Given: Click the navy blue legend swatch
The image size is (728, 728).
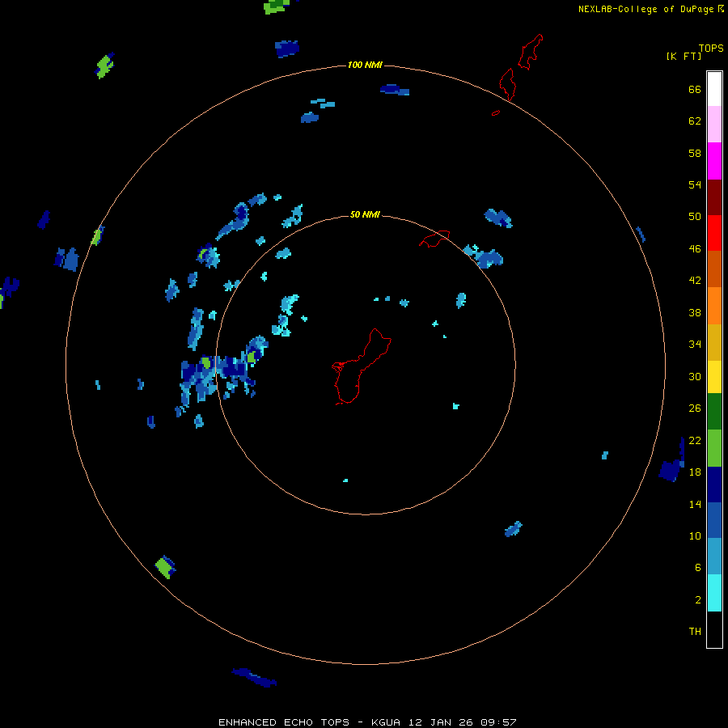Looking at the screenshot, I should coord(714,485).
